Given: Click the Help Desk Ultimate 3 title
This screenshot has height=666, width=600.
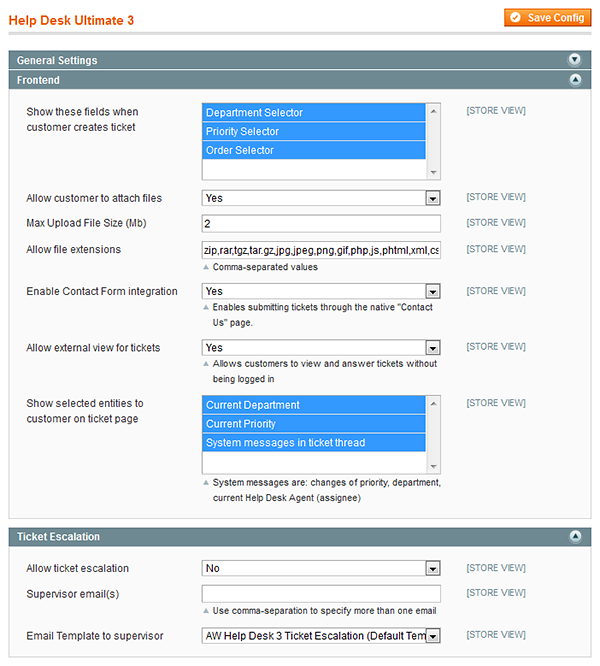Looking at the screenshot, I should (71, 20).
